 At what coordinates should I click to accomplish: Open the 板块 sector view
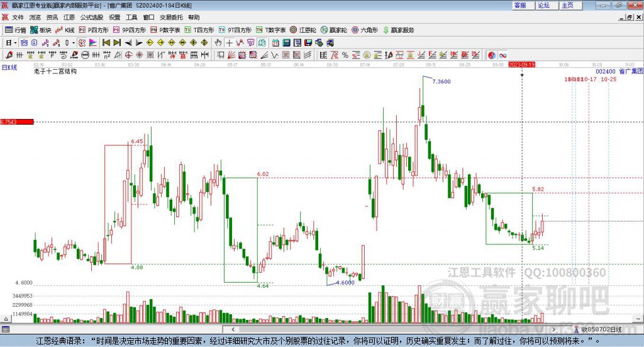click(41, 30)
